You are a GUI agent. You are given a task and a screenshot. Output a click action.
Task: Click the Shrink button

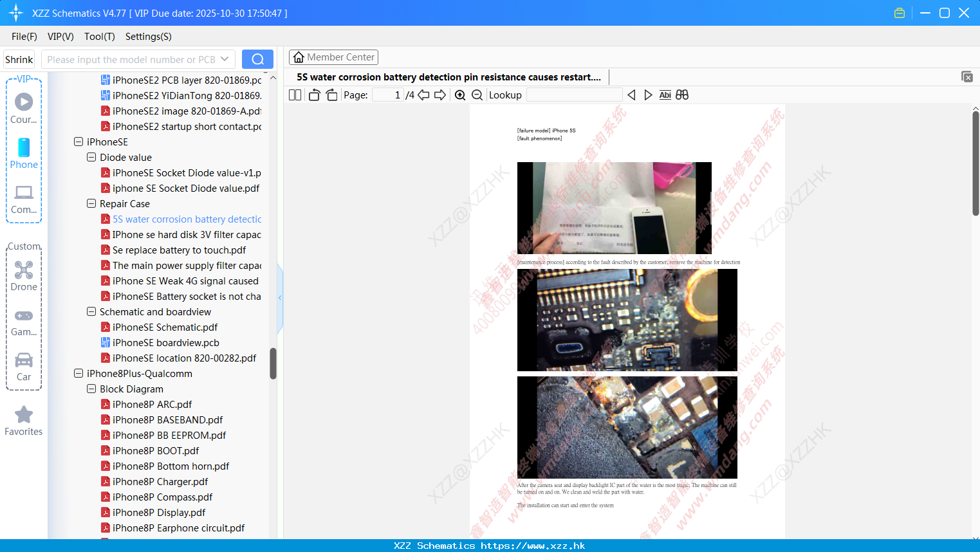(x=19, y=59)
